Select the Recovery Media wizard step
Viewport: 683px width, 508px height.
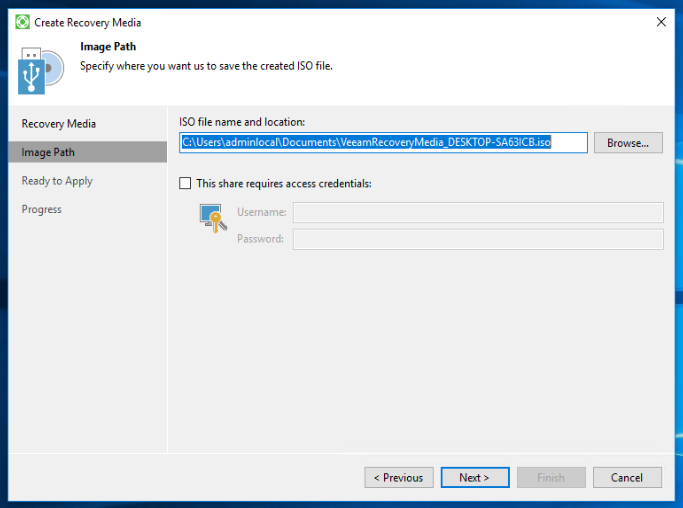59,124
